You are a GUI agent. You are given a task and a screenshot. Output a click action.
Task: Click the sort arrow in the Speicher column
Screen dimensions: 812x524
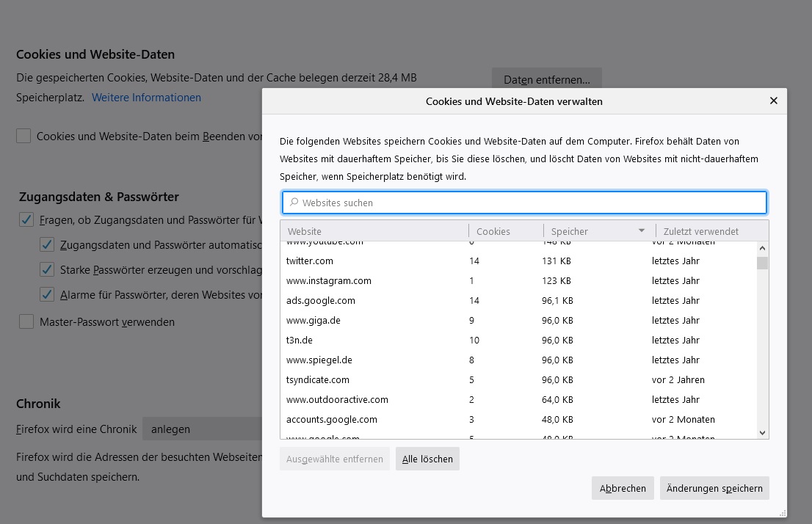point(642,231)
